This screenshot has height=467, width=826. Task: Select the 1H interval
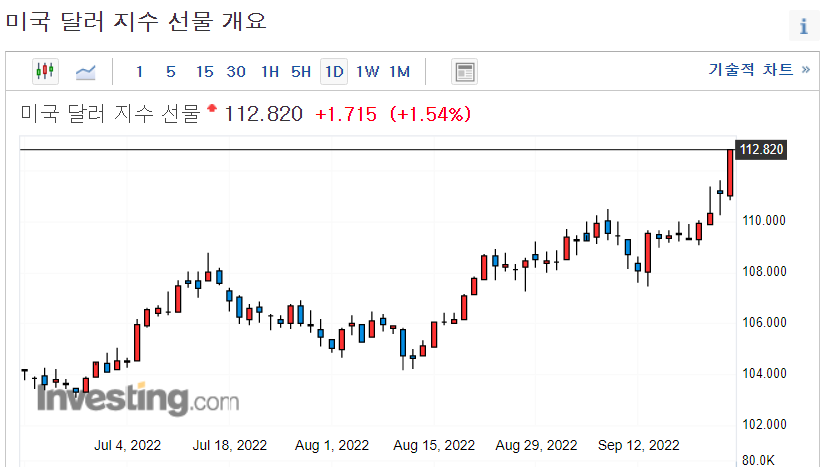click(270, 72)
